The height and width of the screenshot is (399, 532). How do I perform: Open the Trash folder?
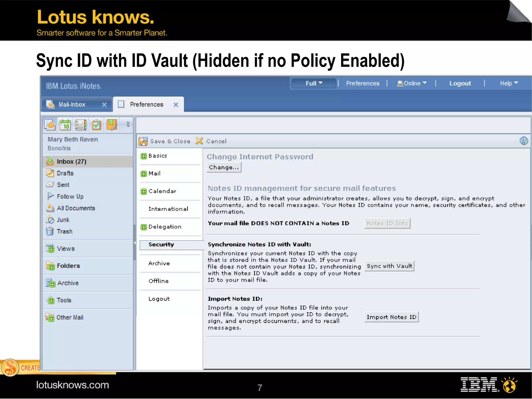[x=64, y=231]
